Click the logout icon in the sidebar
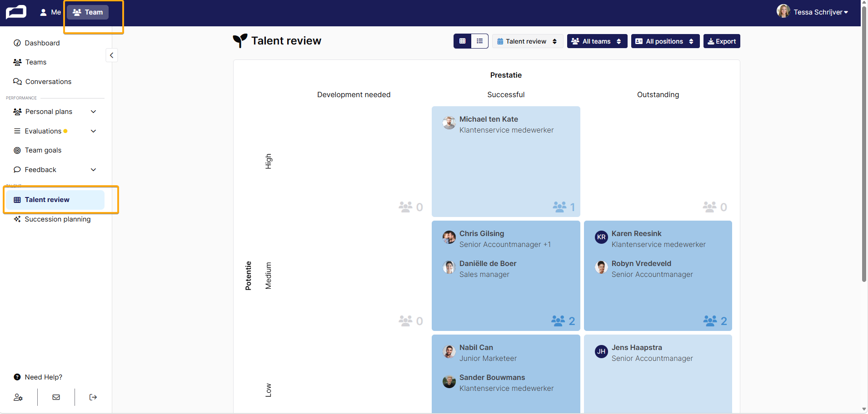The image size is (868, 414). point(93,397)
